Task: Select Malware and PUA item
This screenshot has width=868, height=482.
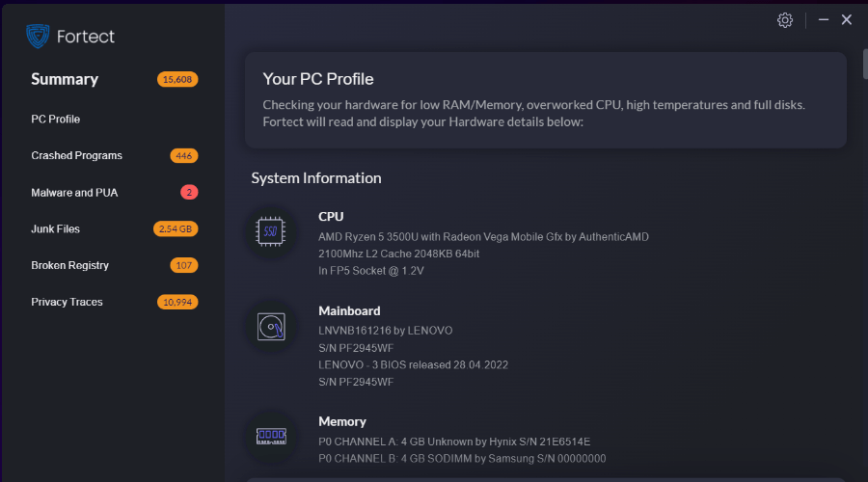Action: 74,193
